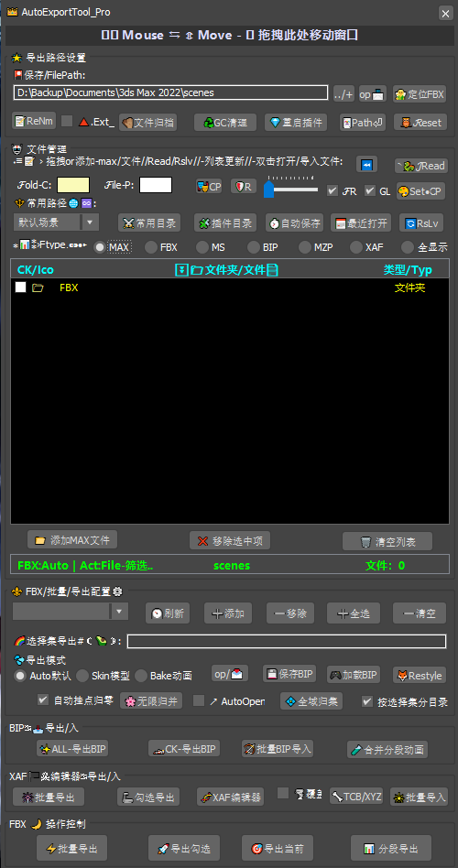Click the Restyle fox button
This screenshot has width=458, height=868.
(420, 675)
